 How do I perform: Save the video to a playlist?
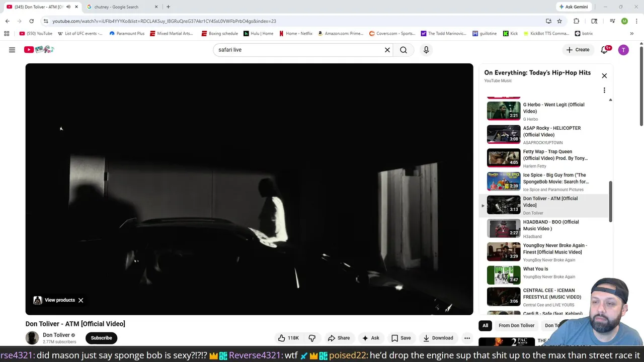click(401, 338)
